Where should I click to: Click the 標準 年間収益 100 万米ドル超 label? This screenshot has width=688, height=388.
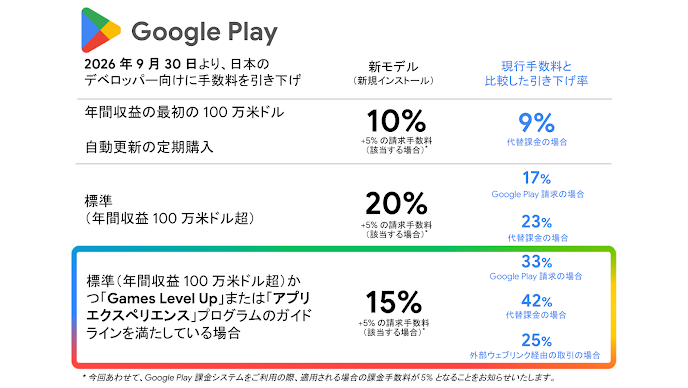pyautogui.click(x=169, y=210)
